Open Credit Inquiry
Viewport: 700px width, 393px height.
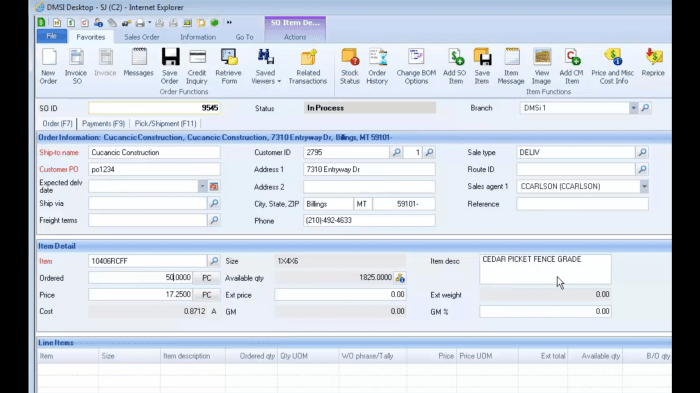tap(197, 66)
